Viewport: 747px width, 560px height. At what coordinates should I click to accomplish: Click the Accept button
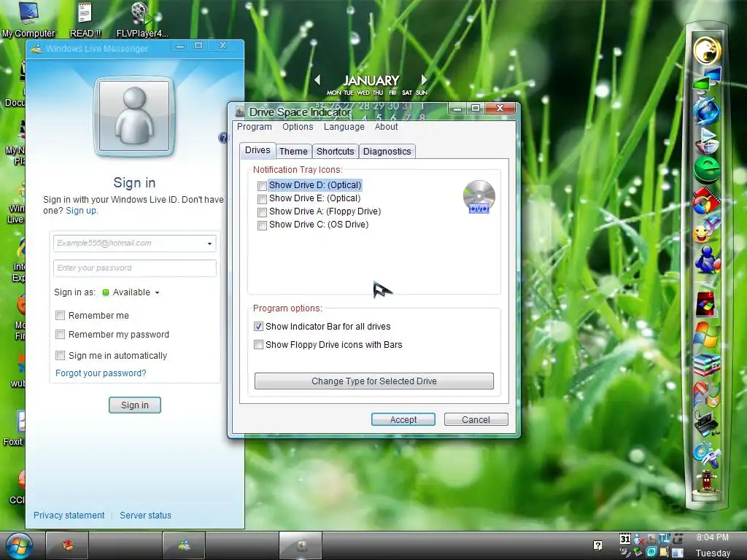pos(403,419)
